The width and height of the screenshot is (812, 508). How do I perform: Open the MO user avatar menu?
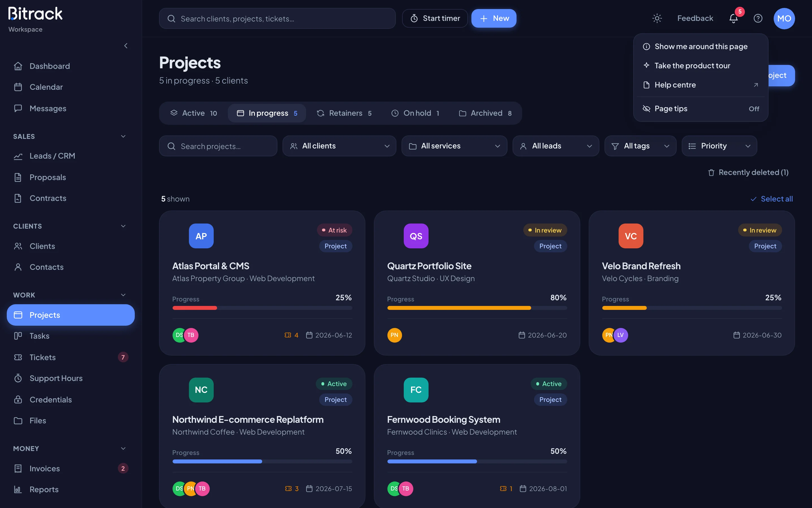click(x=784, y=18)
